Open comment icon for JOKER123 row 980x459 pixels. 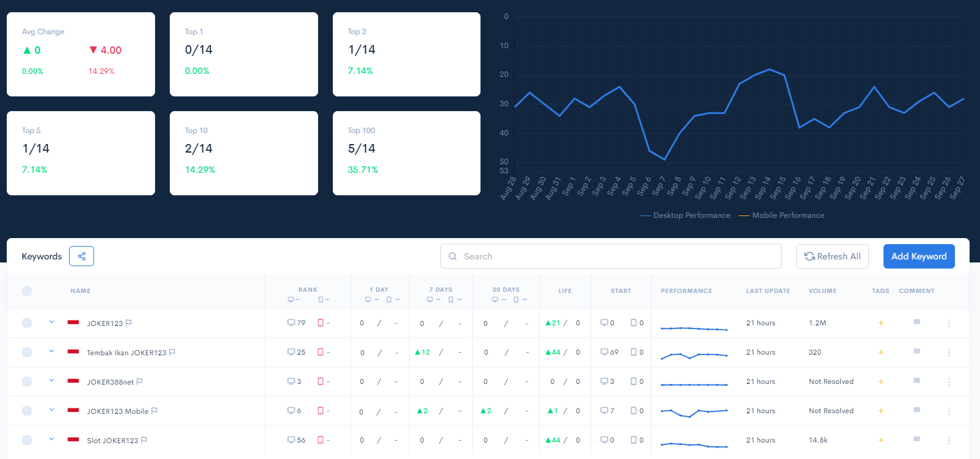pyautogui.click(x=916, y=322)
